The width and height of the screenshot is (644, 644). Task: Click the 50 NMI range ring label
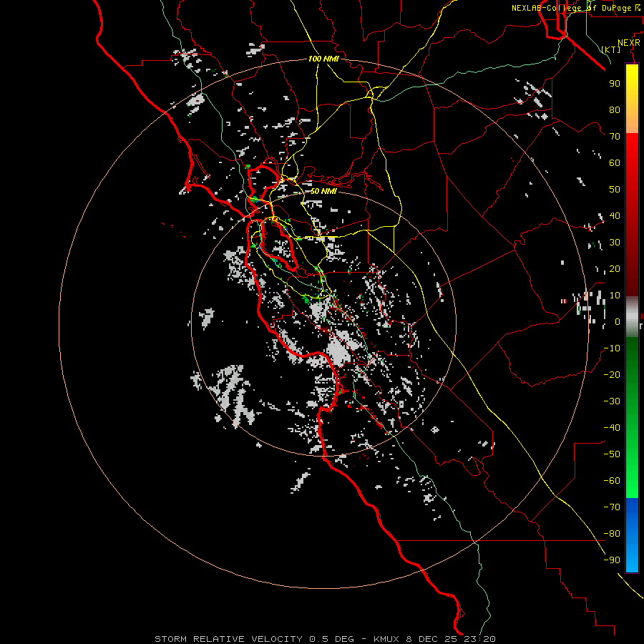[x=323, y=191]
